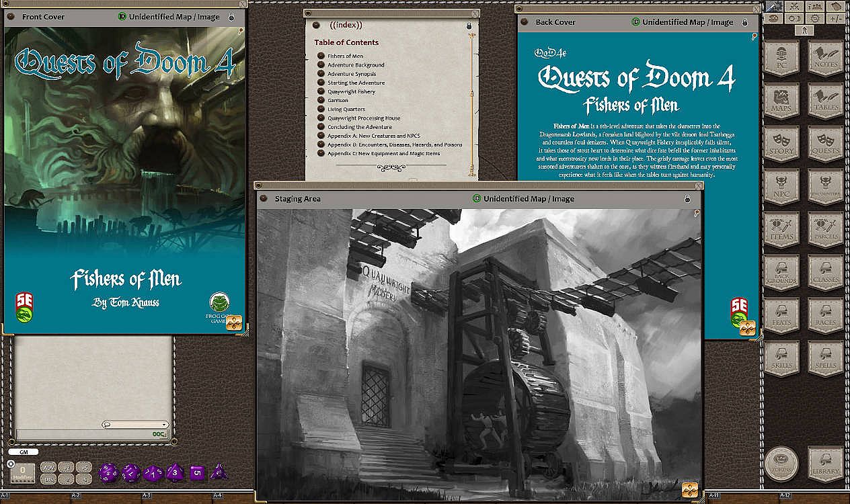This screenshot has height=504, width=850.
Task: Open the Skills sidebar button
Action: pos(781,359)
